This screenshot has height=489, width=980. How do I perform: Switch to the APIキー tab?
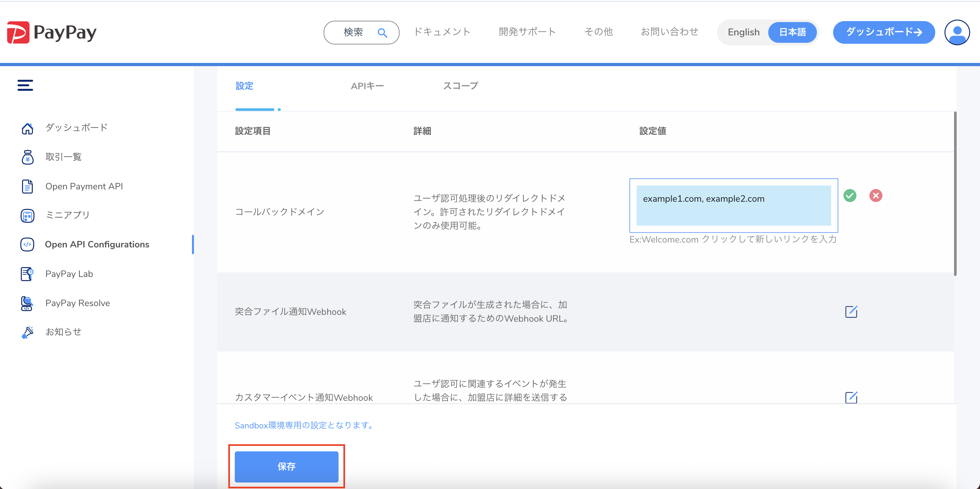click(367, 86)
